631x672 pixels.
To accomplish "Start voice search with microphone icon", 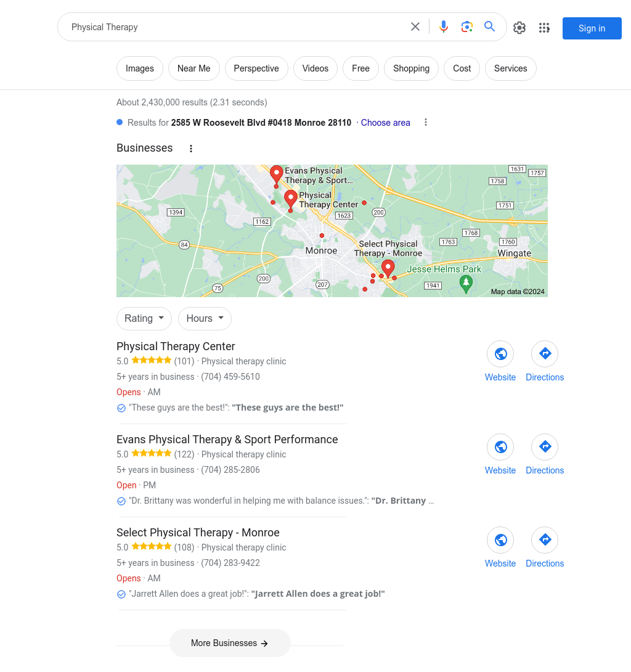I will [x=444, y=27].
